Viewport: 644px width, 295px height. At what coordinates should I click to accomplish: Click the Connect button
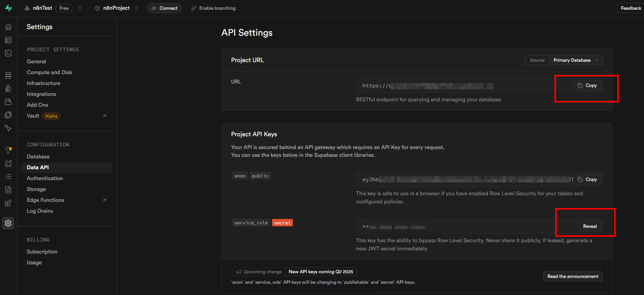click(x=164, y=8)
